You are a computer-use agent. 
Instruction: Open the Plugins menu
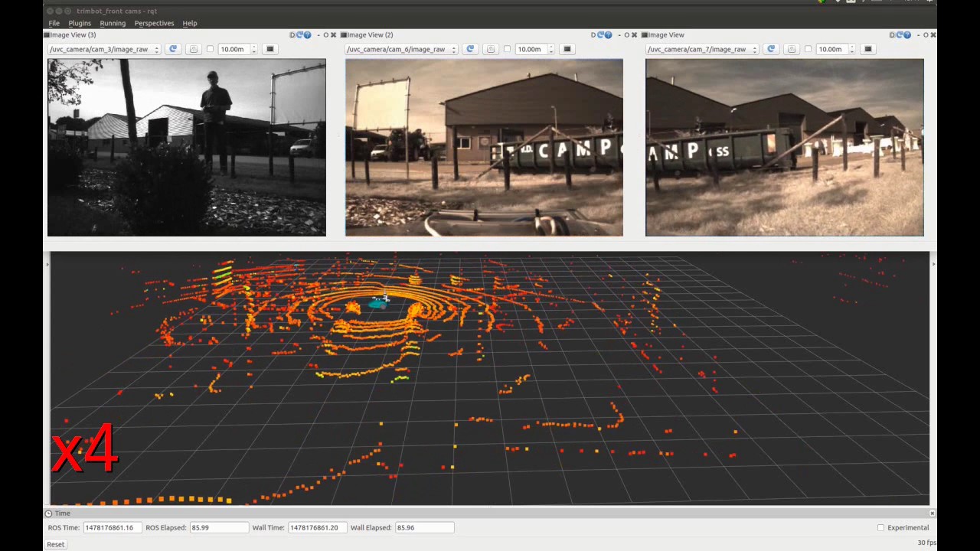80,23
